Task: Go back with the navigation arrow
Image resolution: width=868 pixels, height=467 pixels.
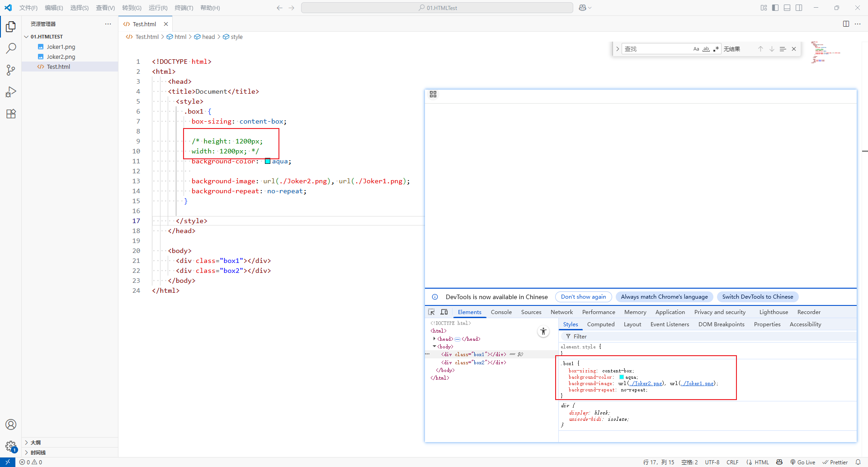Action: pos(279,8)
